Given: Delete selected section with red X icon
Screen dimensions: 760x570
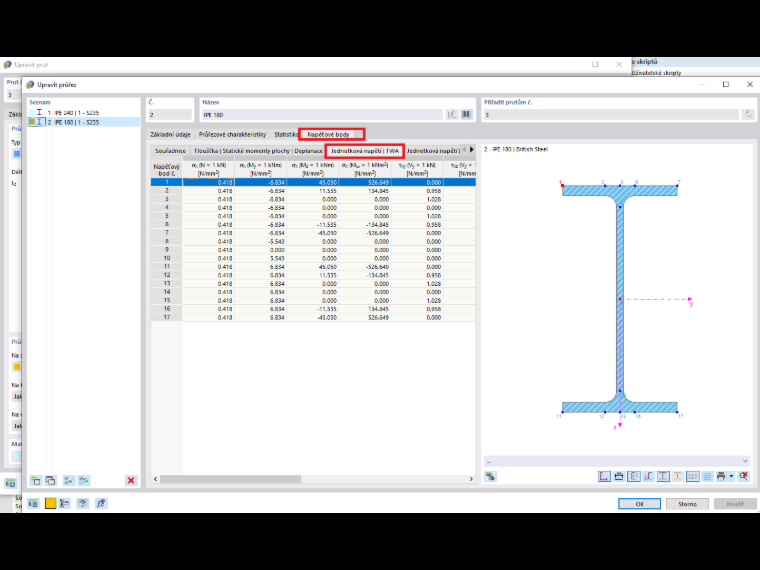Looking at the screenshot, I should 131,480.
